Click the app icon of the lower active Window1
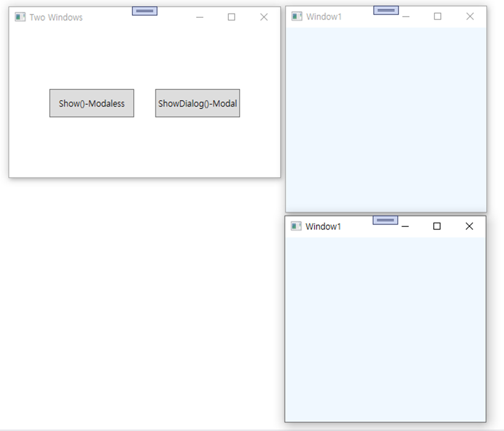The width and height of the screenshot is (504, 431). click(x=296, y=226)
